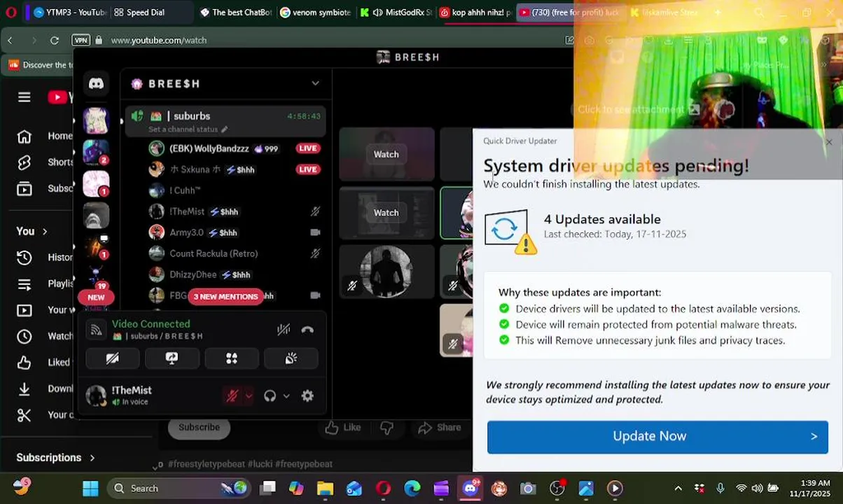Image resolution: width=843 pixels, height=504 pixels.
Task: Click the taskbar Search box
Action: click(x=179, y=489)
